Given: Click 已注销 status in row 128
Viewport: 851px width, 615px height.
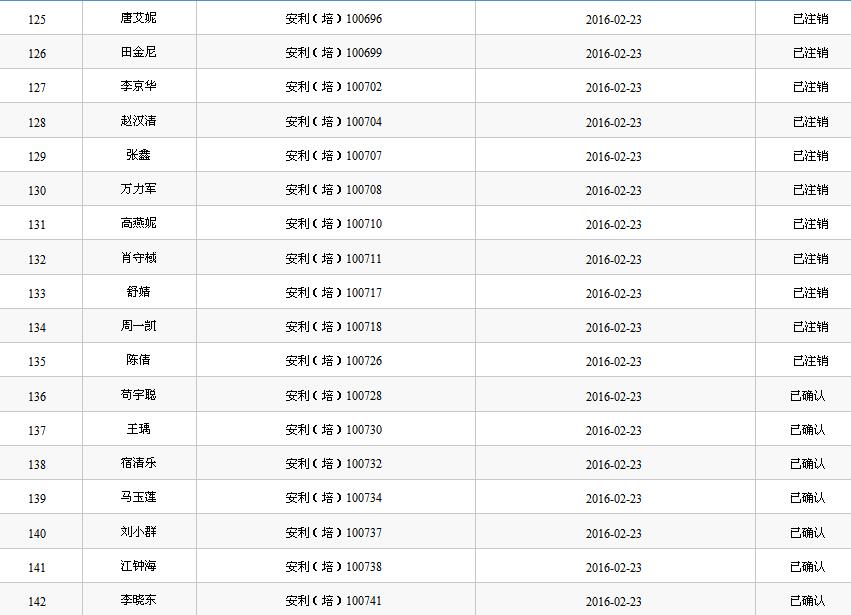Looking at the screenshot, I should pos(810,121).
